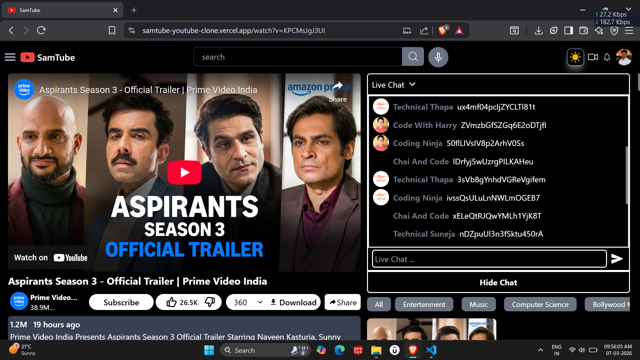This screenshot has width=640, height=360.
Task: Focus the Live Chat message input
Action: [489, 259]
